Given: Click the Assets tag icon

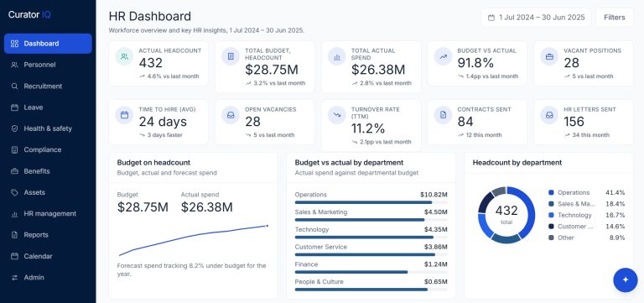Looking at the screenshot, I should click(x=15, y=192).
